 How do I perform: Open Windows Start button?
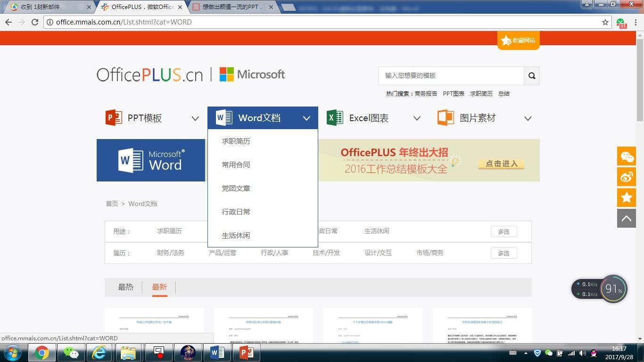click(x=12, y=353)
